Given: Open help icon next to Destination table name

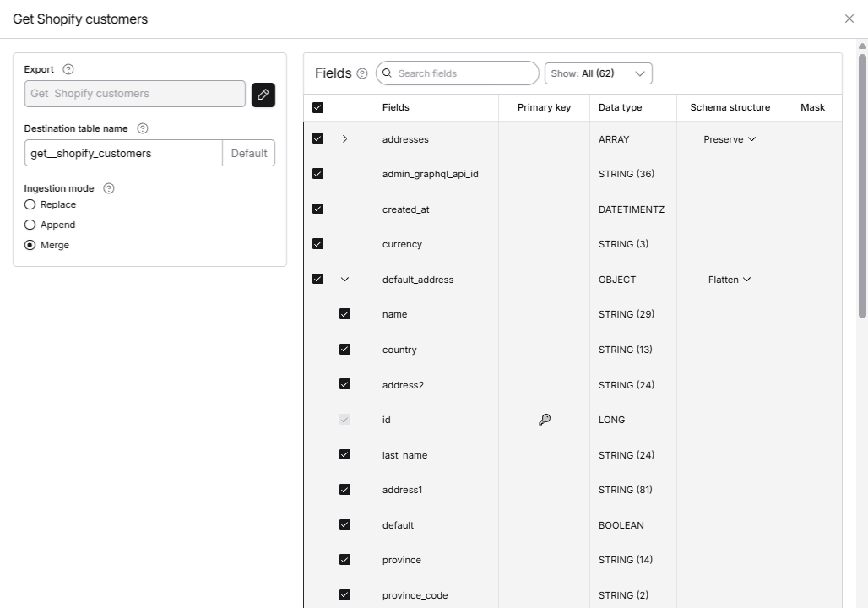Looking at the screenshot, I should [142, 128].
